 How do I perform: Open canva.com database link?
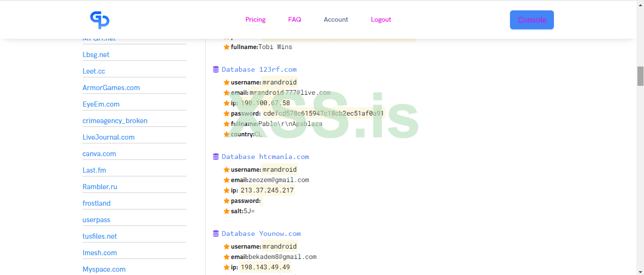(99, 154)
